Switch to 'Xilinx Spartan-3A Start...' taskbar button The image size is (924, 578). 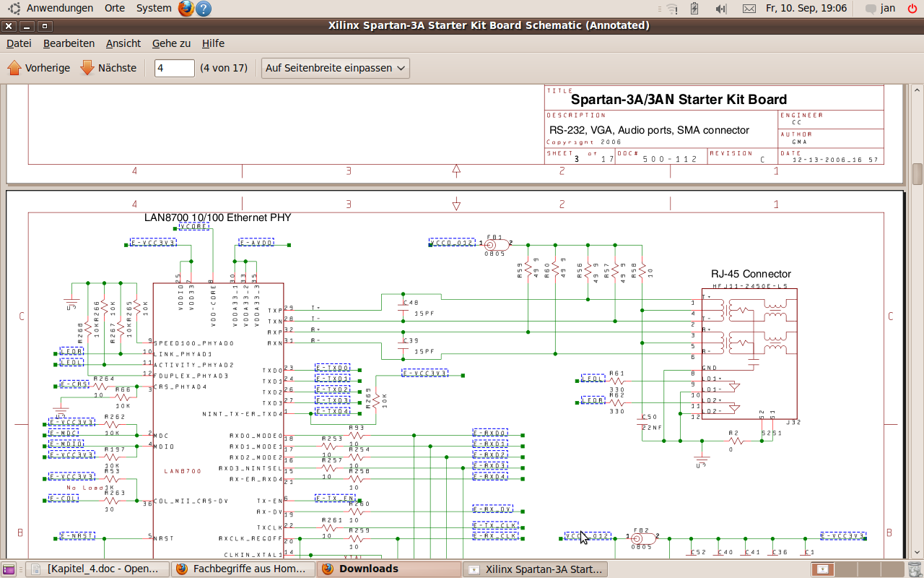[536, 569]
